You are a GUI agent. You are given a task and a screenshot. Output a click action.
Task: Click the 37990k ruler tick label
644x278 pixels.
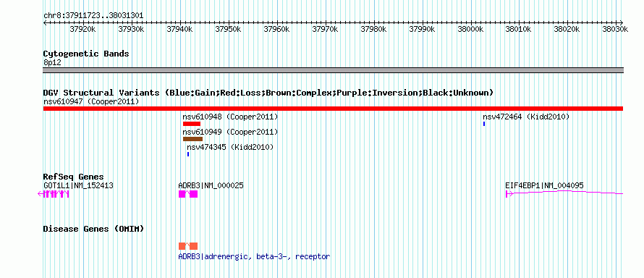point(422,29)
